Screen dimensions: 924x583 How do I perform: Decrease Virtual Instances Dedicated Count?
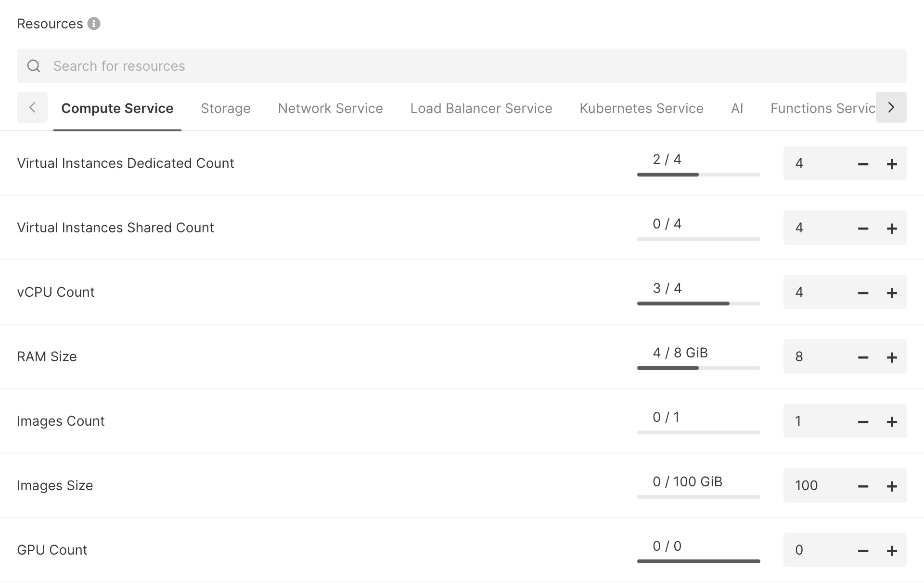[x=863, y=163]
